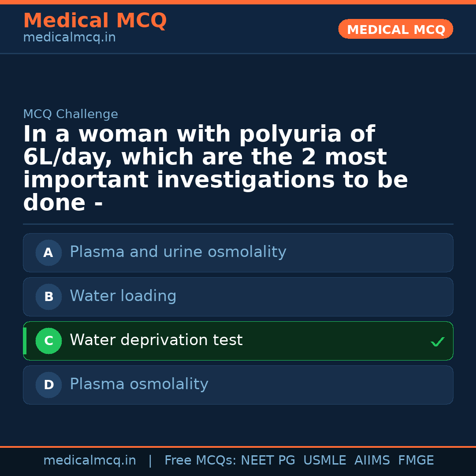The width and height of the screenshot is (476, 476).
Task: Click the green checkmark on option C
Action: tap(437, 342)
